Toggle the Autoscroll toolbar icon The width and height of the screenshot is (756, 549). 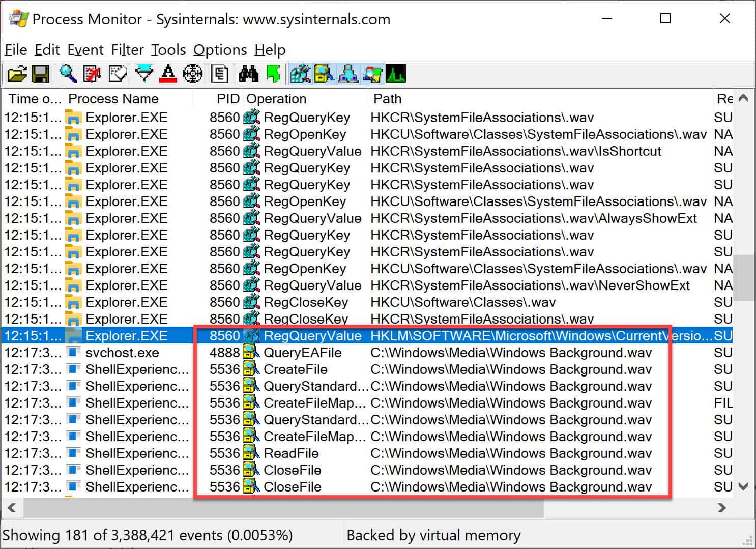[x=93, y=74]
